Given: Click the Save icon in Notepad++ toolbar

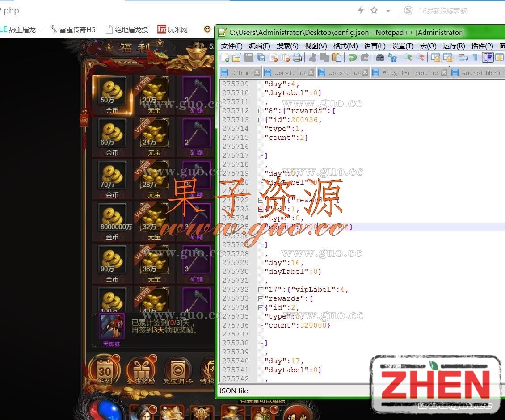Looking at the screenshot, I should [248, 58].
